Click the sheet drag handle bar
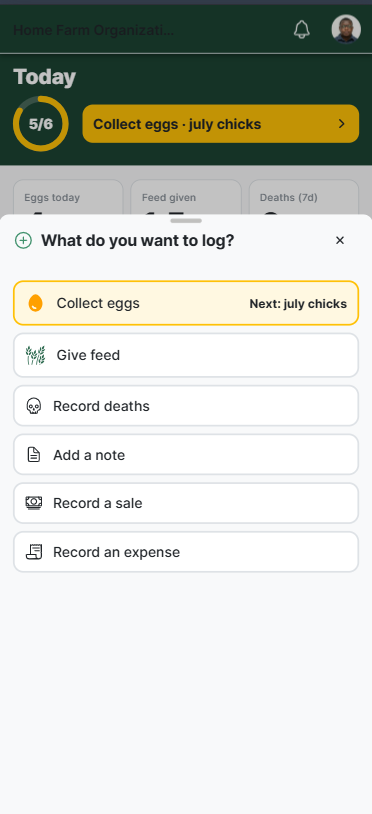The width and height of the screenshot is (372, 814). 186,221
